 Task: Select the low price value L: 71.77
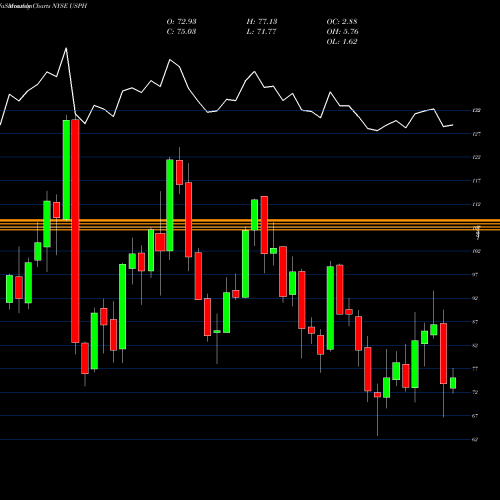pyautogui.click(x=262, y=32)
